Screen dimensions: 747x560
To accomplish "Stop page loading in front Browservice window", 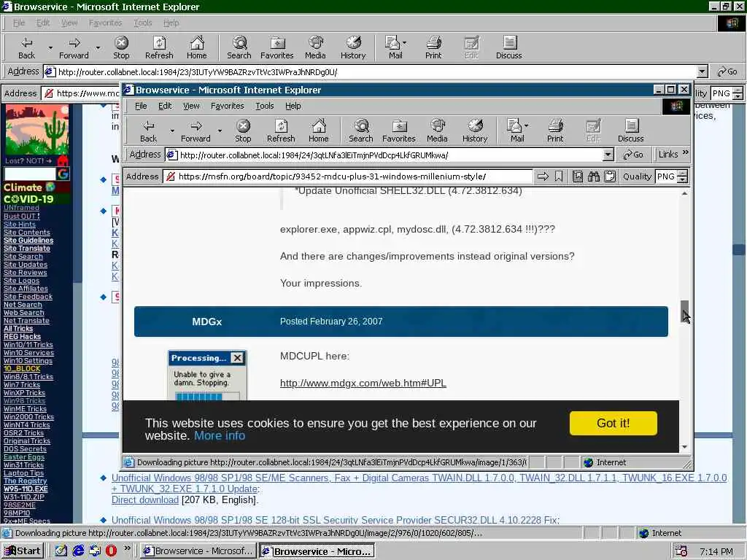I will pos(243,131).
